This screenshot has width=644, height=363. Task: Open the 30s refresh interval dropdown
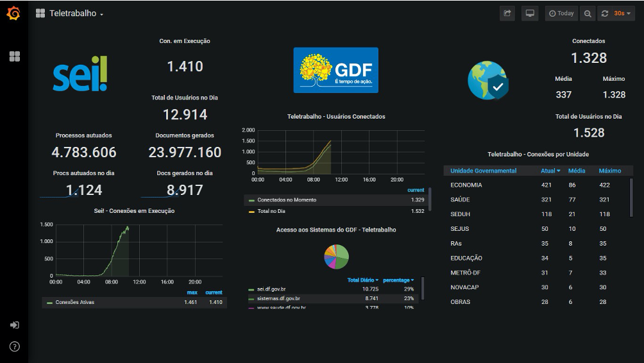(623, 13)
